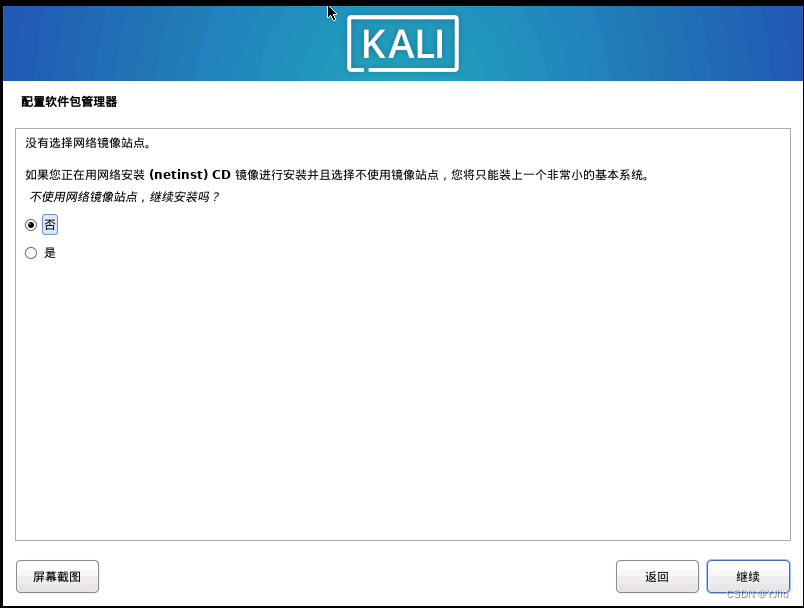Go back using the 返回 button
Viewport: 804px width, 608px height.
click(657, 577)
